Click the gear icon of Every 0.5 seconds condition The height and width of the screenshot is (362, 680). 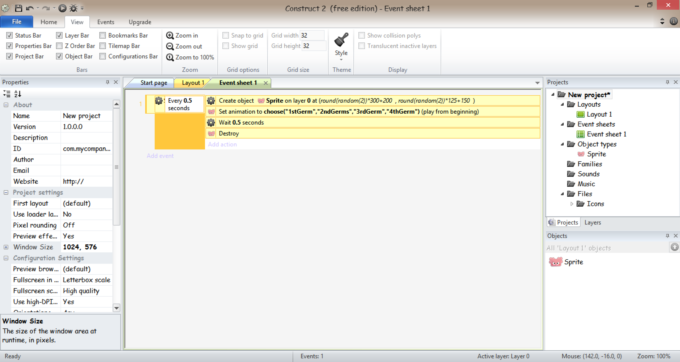159,101
